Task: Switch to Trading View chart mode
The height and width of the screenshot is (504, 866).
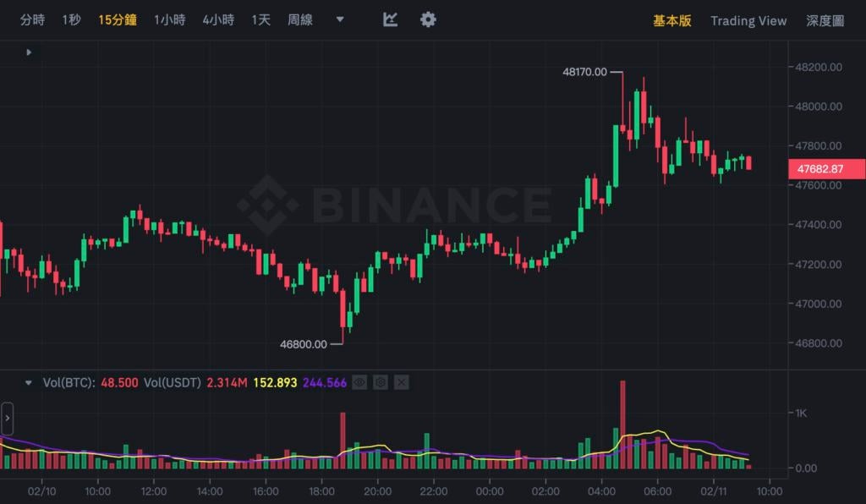Action: coord(748,20)
